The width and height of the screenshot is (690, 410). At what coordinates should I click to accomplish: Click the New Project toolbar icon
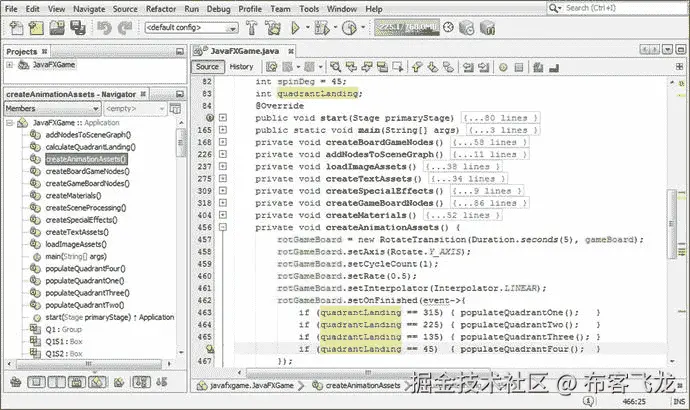(36, 28)
